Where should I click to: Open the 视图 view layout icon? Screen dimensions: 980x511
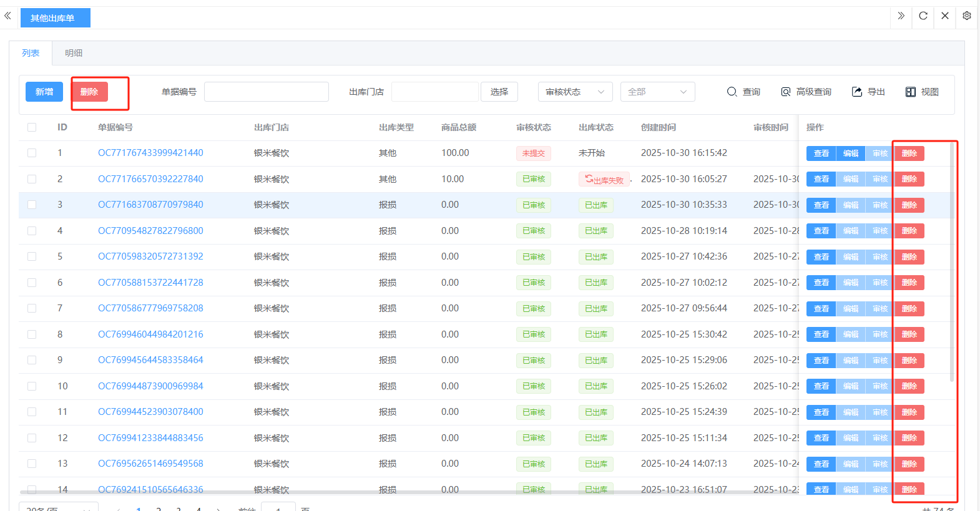tap(911, 92)
